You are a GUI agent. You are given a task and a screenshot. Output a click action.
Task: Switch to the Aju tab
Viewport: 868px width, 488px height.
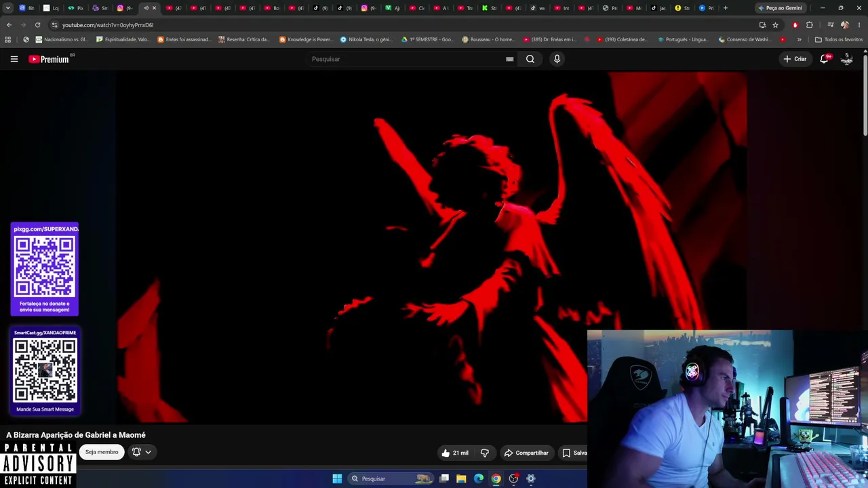pyautogui.click(x=393, y=8)
